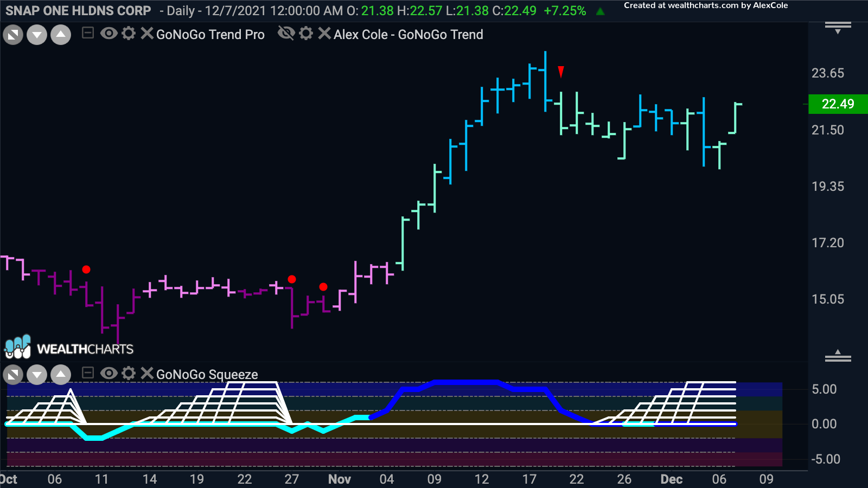Move the price chart pane up
The height and width of the screenshot is (488, 868).
[61, 35]
